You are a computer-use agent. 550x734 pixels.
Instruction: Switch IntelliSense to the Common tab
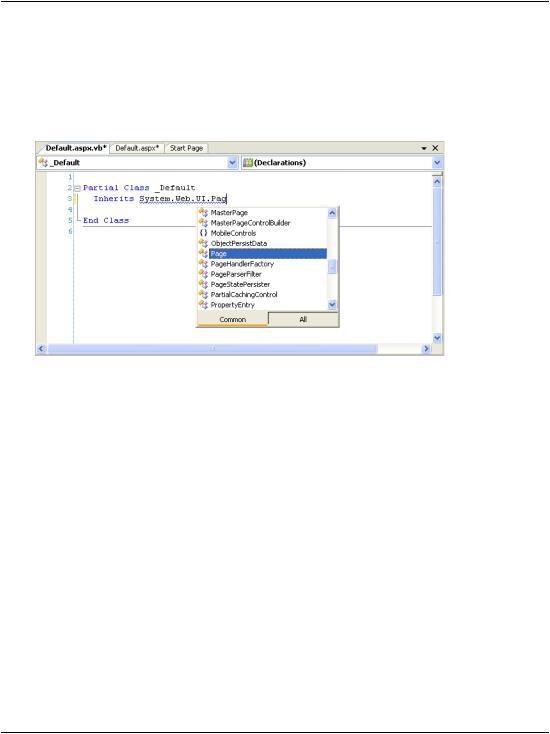[233, 319]
